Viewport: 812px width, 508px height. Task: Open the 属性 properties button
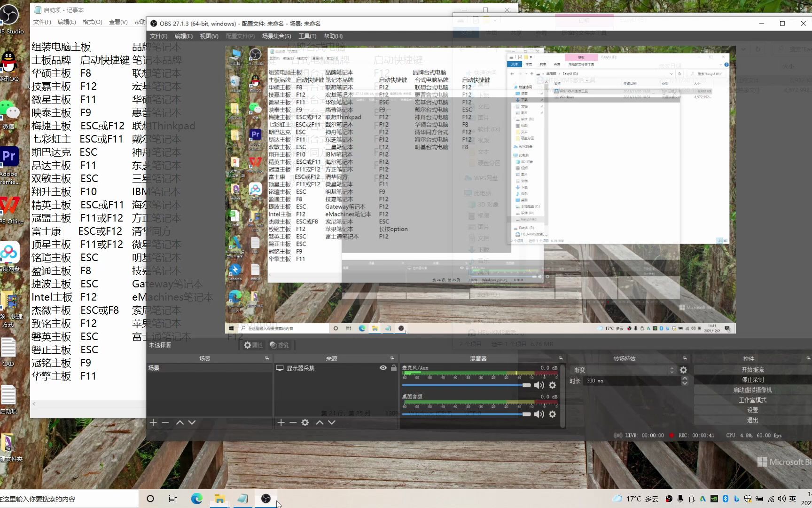(253, 345)
